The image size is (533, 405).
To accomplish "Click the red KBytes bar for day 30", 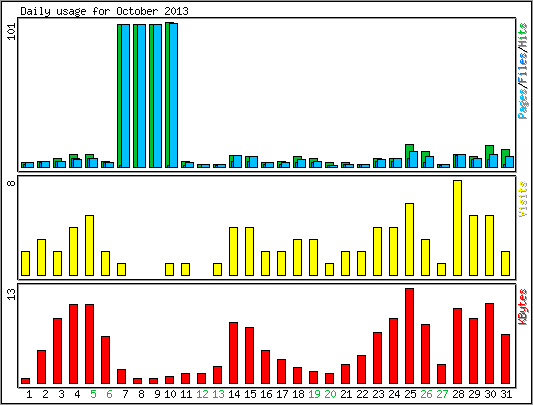I will (x=489, y=343).
